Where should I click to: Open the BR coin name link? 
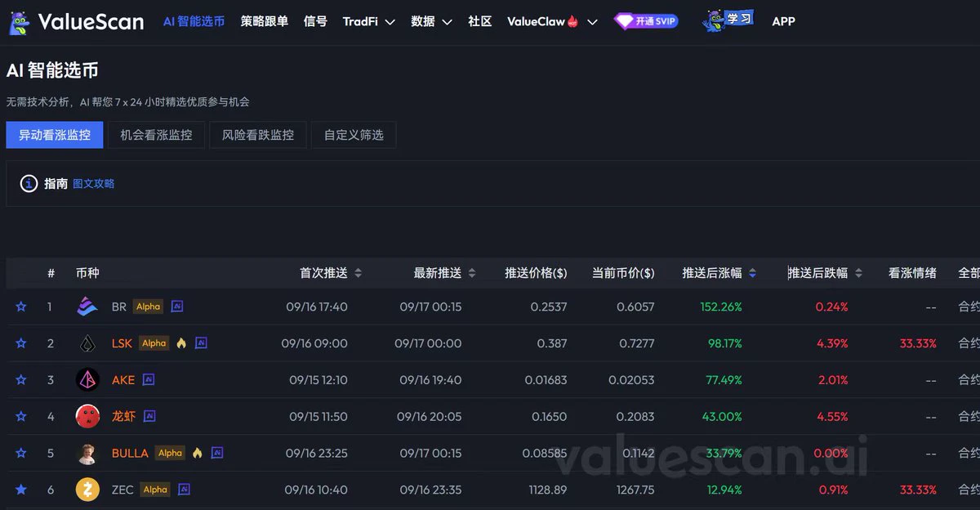(119, 306)
